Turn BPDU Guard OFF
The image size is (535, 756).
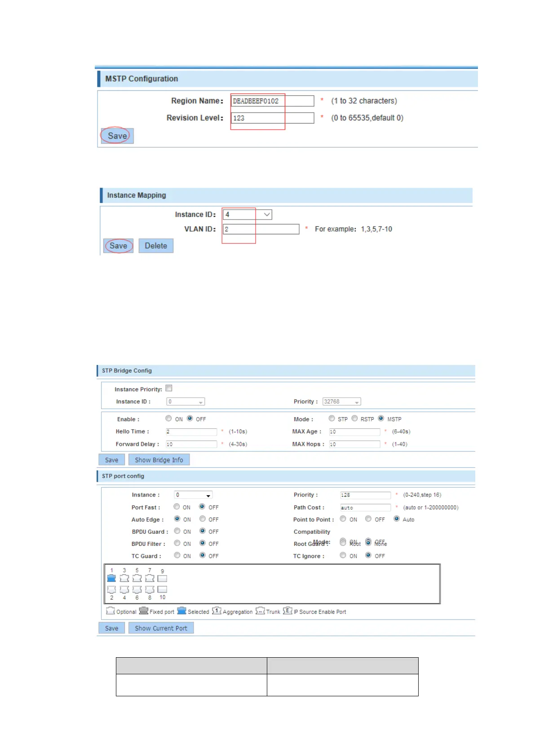203,531
